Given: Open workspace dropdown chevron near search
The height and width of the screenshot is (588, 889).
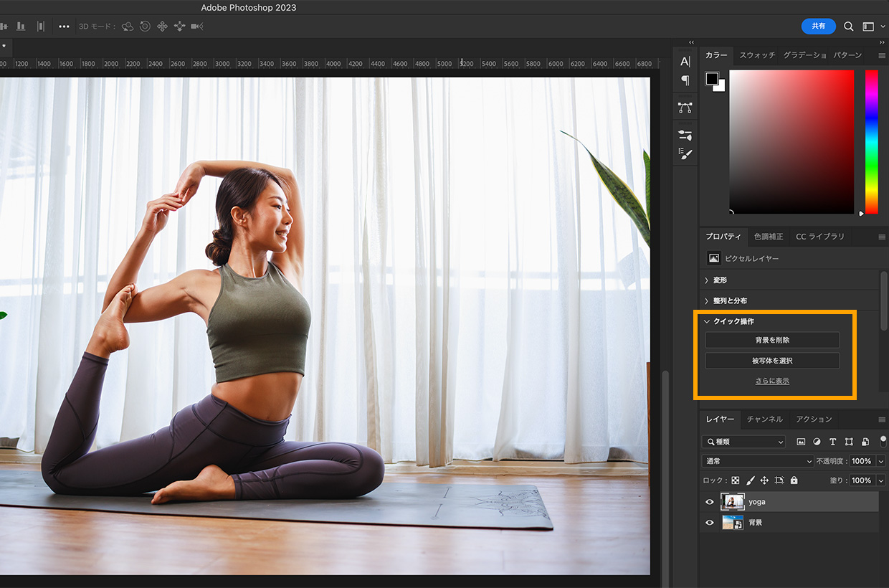Looking at the screenshot, I should click(x=881, y=27).
